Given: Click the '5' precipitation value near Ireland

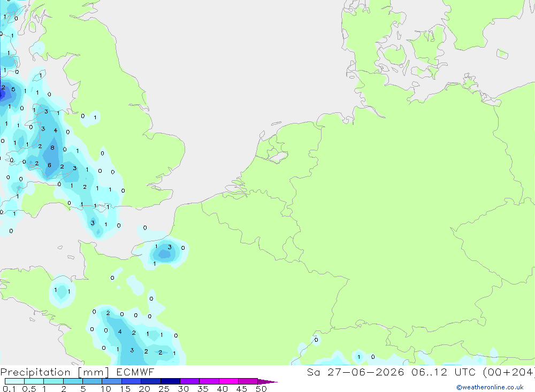Looking at the screenshot, I should coord(13,89).
